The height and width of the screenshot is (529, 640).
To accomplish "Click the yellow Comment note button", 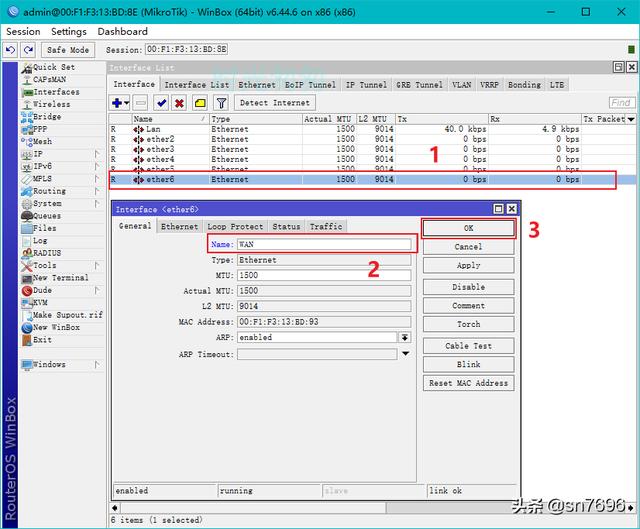I will [200, 103].
